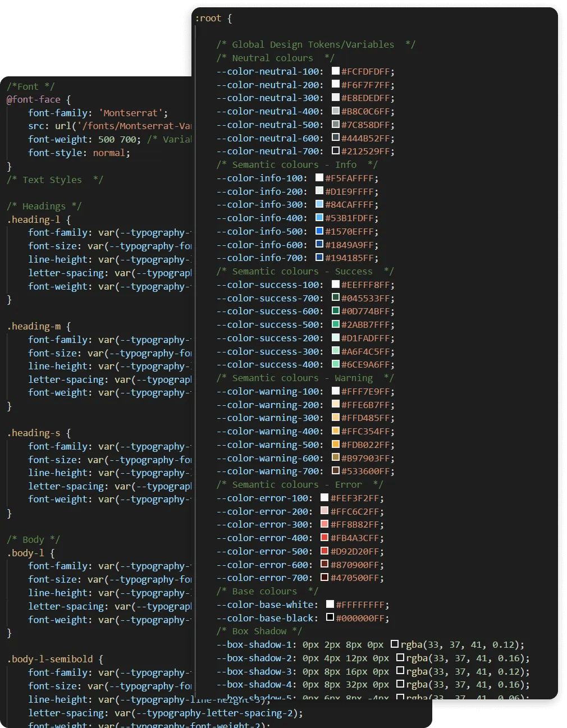Click the '.body-l-semibold' selector in left editor

[x=50, y=659]
